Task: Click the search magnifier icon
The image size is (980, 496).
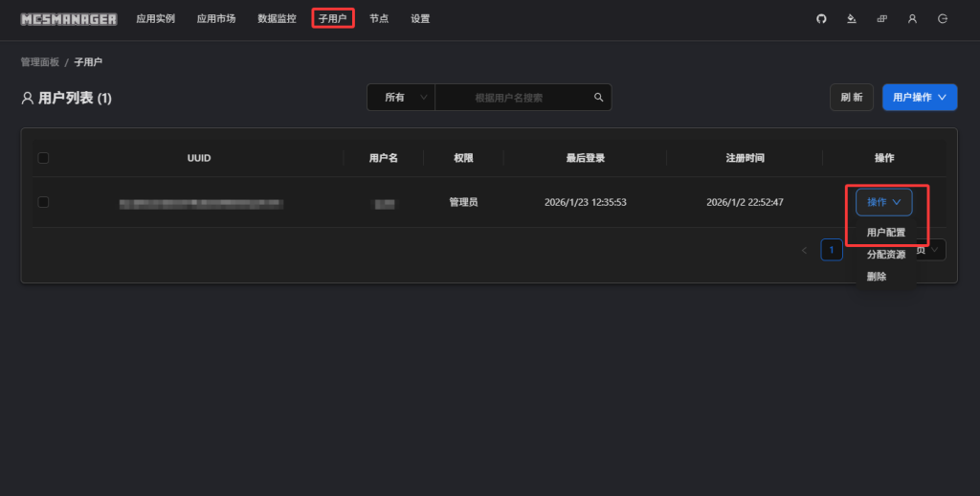Action: pos(598,98)
